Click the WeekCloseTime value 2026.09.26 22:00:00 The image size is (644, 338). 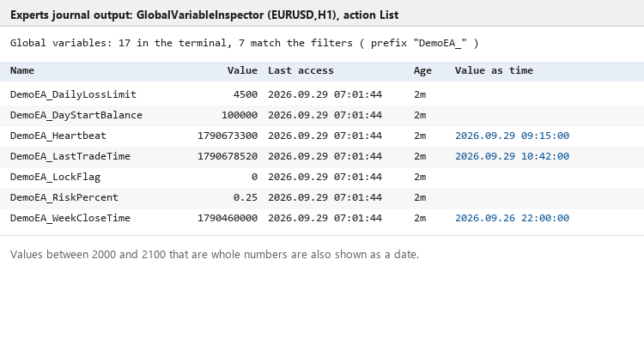512,218
